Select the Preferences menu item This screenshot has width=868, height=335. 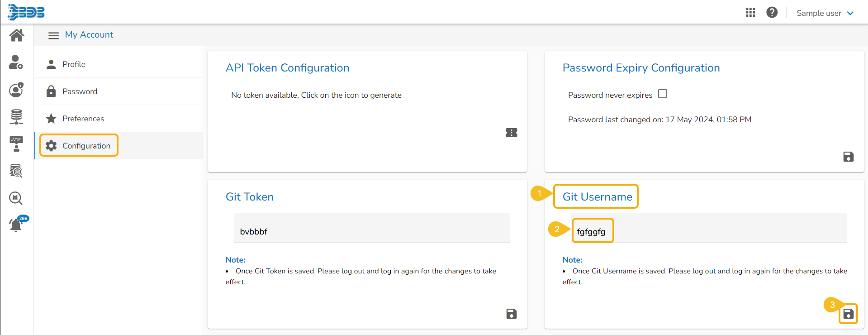tap(83, 119)
